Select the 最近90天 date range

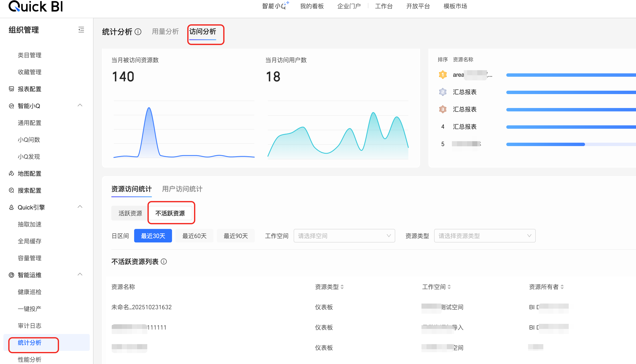pyautogui.click(x=235, y=236)
